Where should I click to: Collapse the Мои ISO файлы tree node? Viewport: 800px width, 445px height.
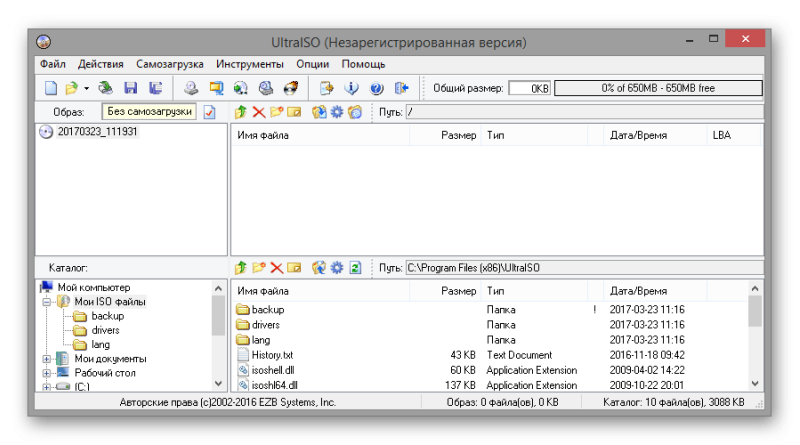tap(47, 302)
